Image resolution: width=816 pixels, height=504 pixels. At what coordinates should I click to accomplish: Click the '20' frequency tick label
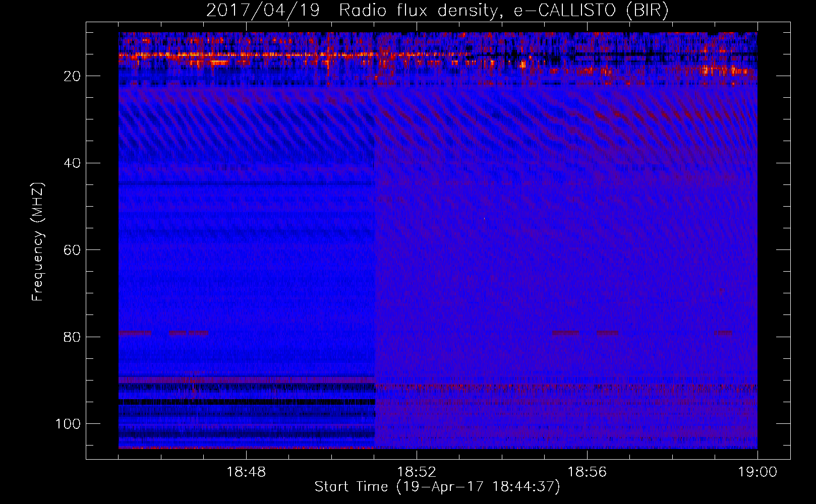pos(73,76)
